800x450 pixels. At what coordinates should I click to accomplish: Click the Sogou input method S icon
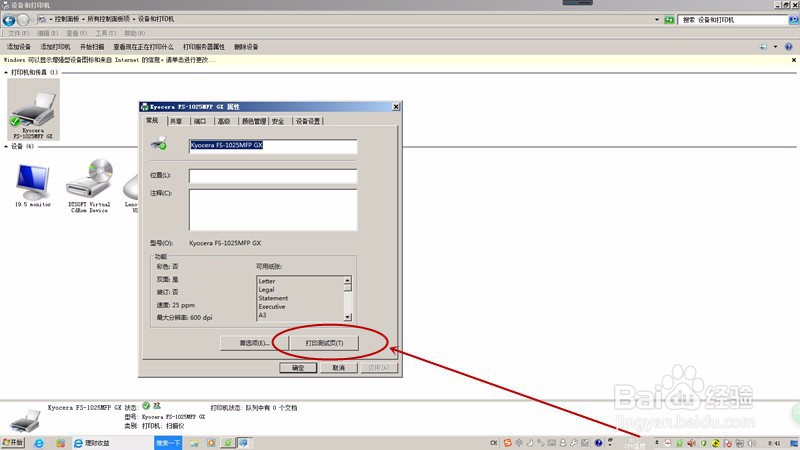[x=507, y=443]
